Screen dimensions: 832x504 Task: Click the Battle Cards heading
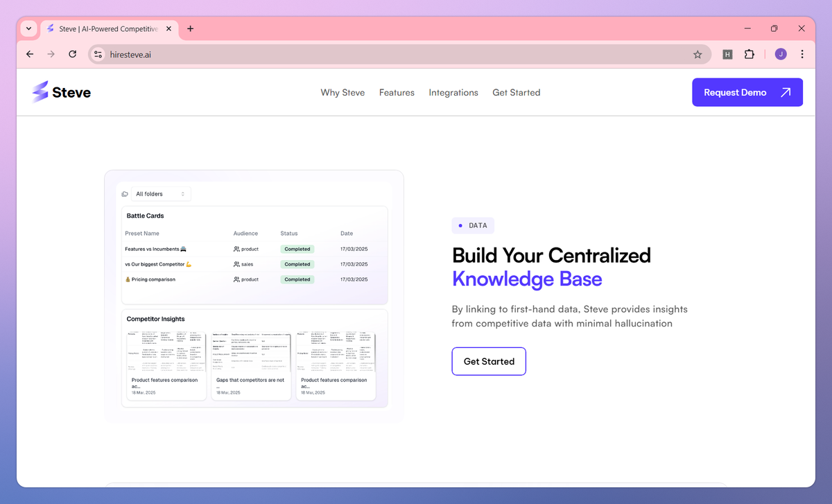pyautogui.click(x=145, y=216)
